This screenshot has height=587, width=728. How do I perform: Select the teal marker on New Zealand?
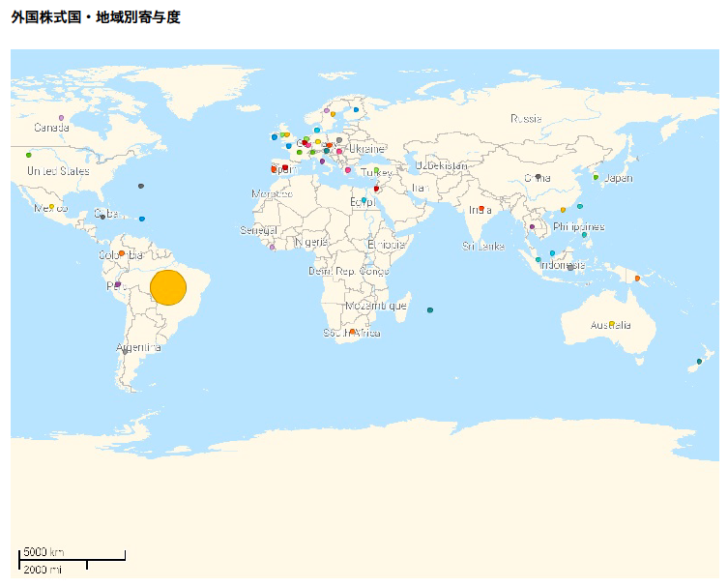pos(699,362)
